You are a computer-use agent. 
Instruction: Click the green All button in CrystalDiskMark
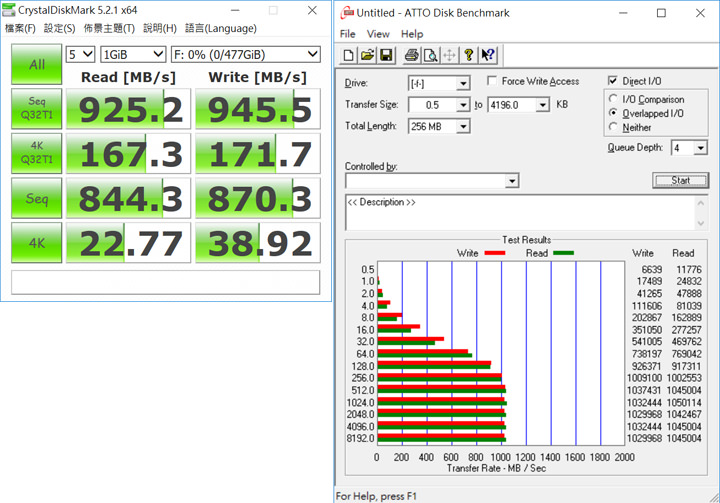[36, 64]
